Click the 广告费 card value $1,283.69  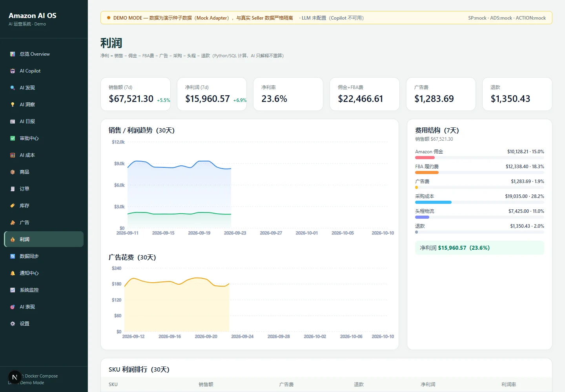point(434,99)
